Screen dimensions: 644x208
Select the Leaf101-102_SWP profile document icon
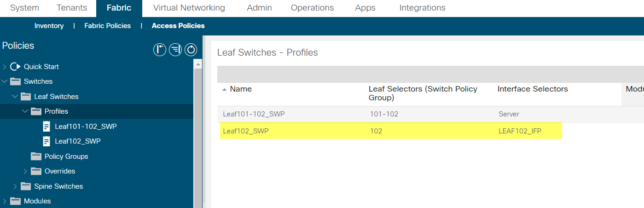(46, 127)
